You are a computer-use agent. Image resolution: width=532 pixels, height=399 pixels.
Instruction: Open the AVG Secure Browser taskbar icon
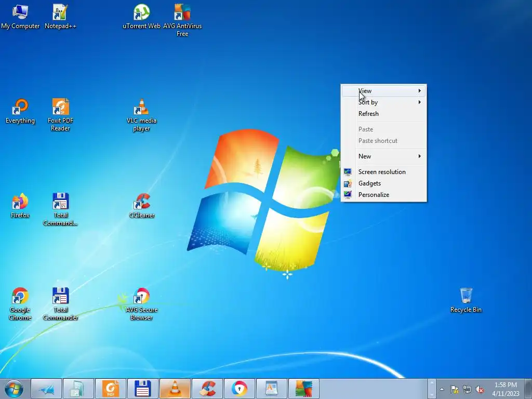(x=240, y=389)
